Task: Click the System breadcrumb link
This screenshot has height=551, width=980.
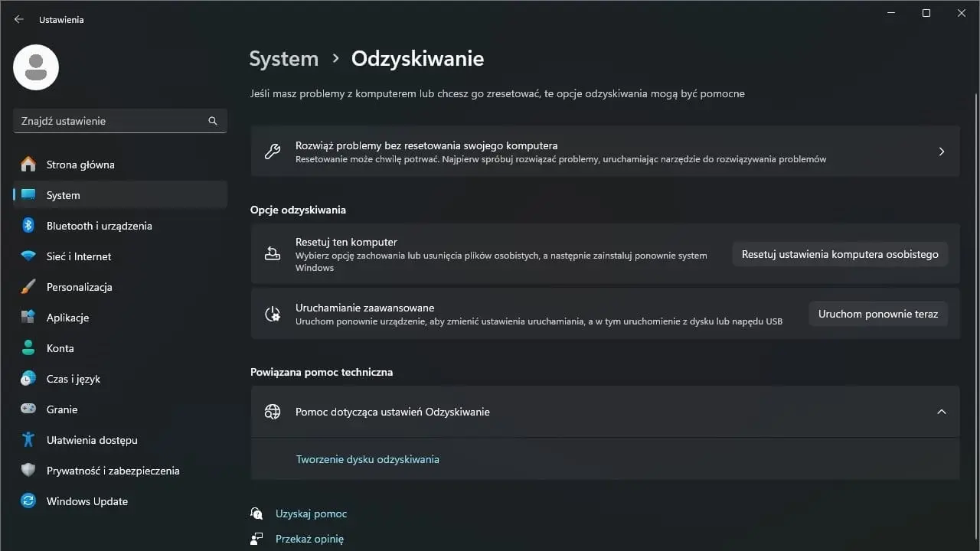Action: tap(283, 58)
